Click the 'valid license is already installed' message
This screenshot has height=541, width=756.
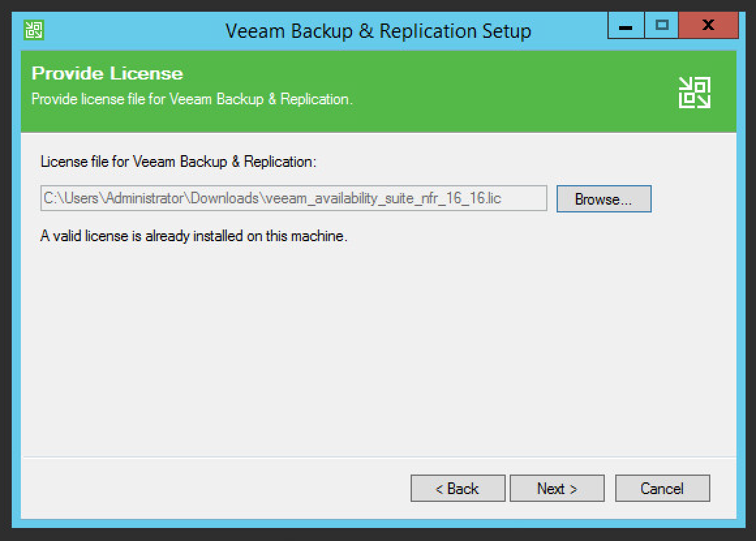pyautogui.click(x=194, y=236)
